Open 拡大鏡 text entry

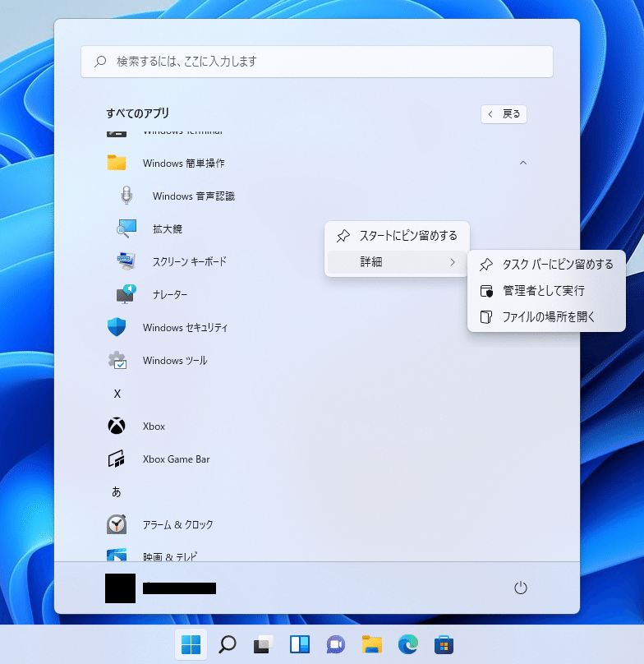tap(168, 229)
